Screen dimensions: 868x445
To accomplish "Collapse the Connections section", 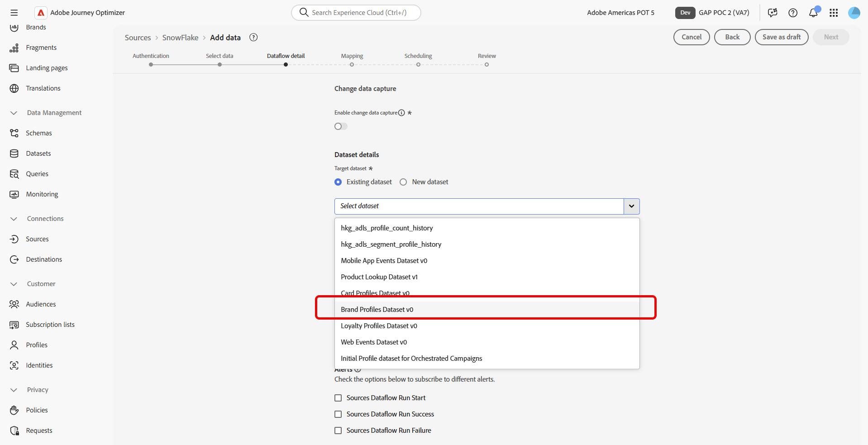I will [x=14, y=219].
